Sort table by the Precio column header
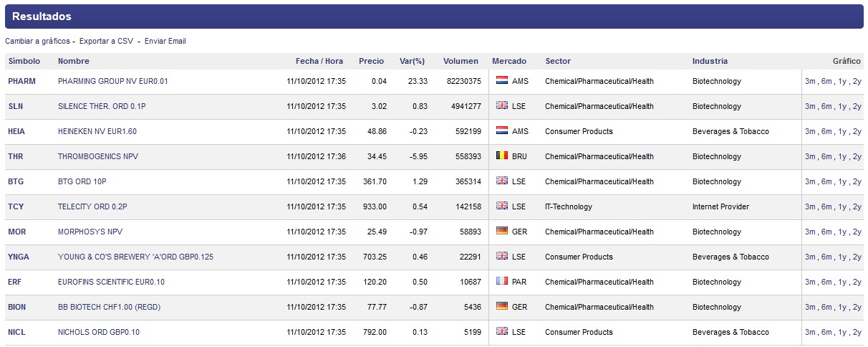 point(371,62)
